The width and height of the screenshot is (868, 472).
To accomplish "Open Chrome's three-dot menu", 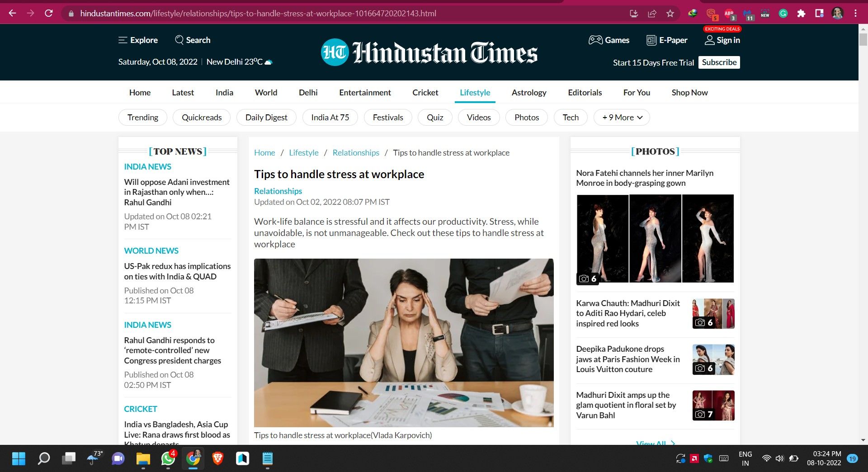I will [855, 14].
